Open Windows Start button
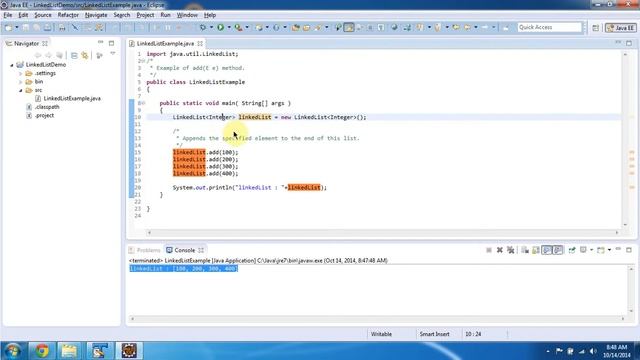Viewport: 640px width, 360px height. [x=13, y=351]
